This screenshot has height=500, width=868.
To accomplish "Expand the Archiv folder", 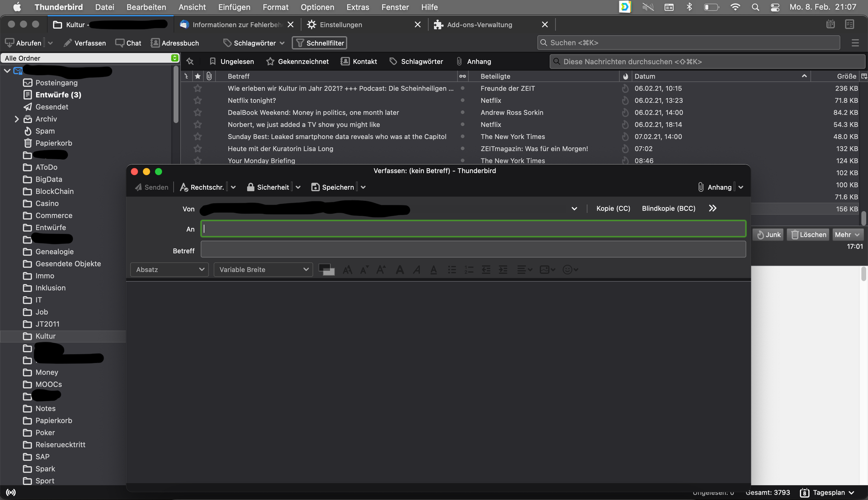I will pyautogui.click(x=17, y=119).
